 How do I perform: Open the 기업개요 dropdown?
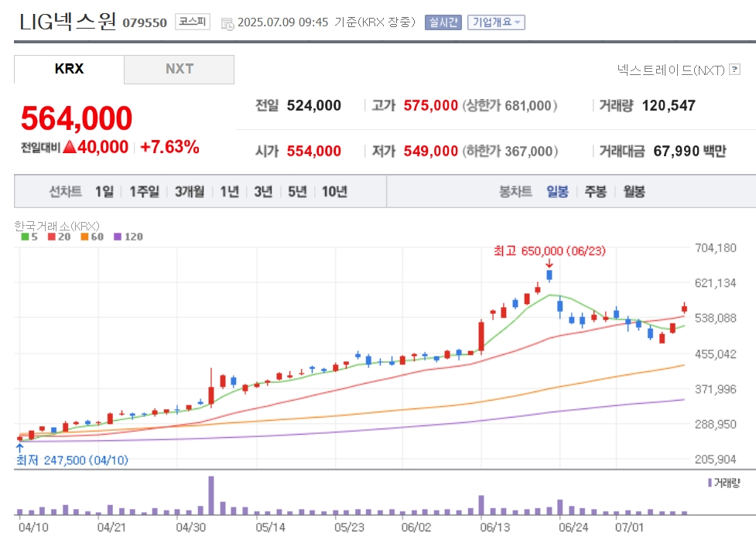(496, 22)
